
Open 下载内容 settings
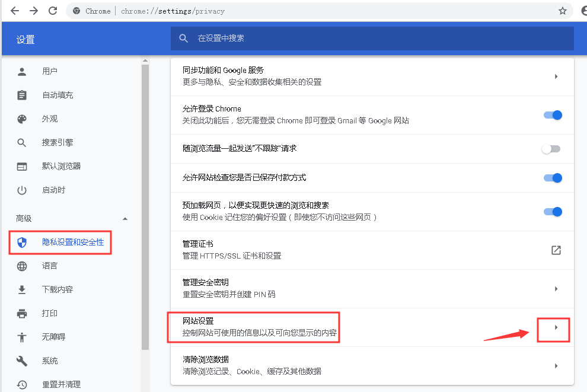pyautogui.click(x=58, y=289)
